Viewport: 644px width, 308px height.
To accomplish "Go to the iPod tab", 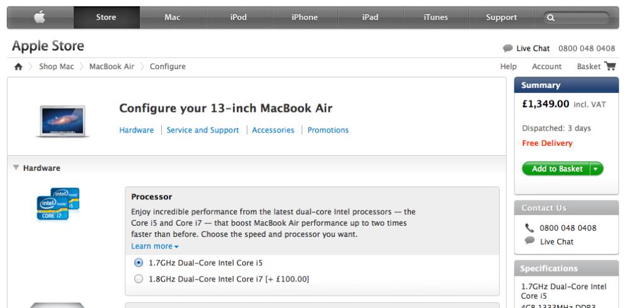I will pos(239,17).
